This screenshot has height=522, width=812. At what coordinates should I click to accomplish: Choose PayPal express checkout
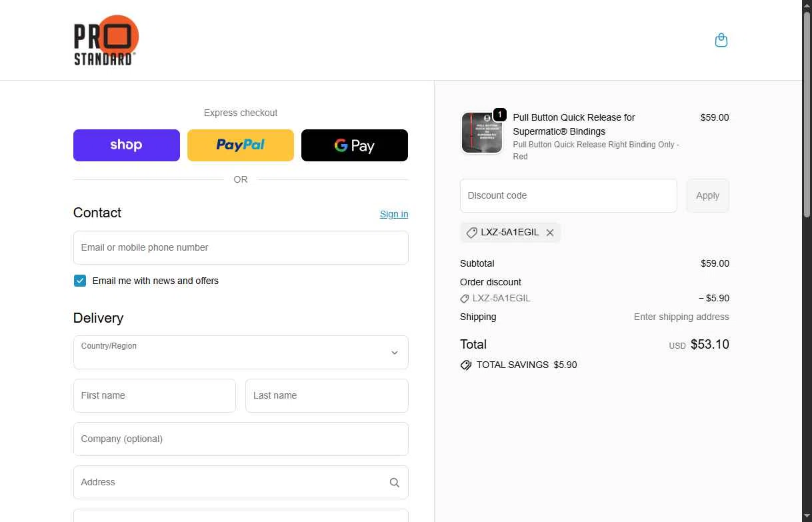(241, 145)
